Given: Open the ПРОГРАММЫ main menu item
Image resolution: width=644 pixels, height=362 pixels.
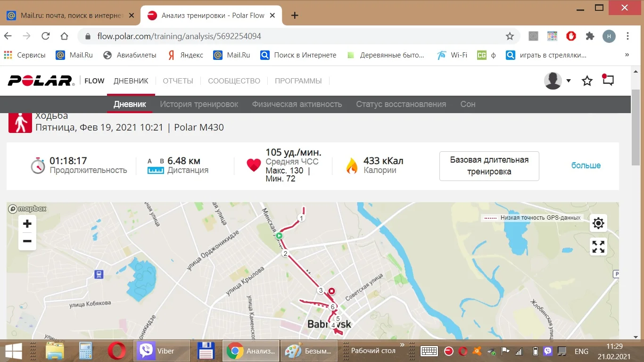Looking at the screenshot, I should tap(298, 81).
